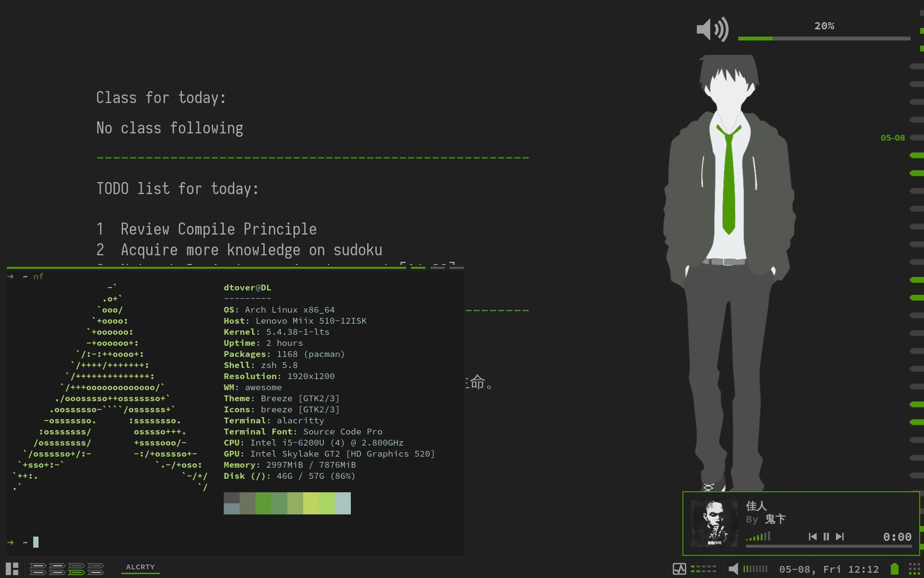924x578 pixels.
Task: Switch to first tag in top row
Action: 38,566
